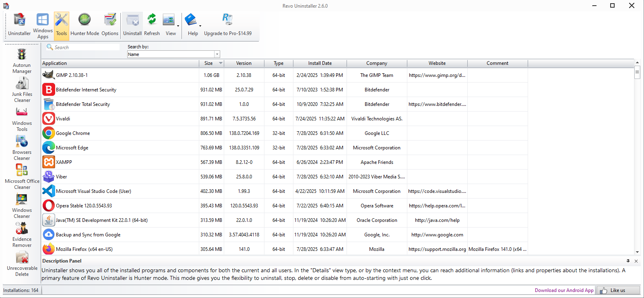
Task: Sort list by Install Date column
Action: click(320, 63)
